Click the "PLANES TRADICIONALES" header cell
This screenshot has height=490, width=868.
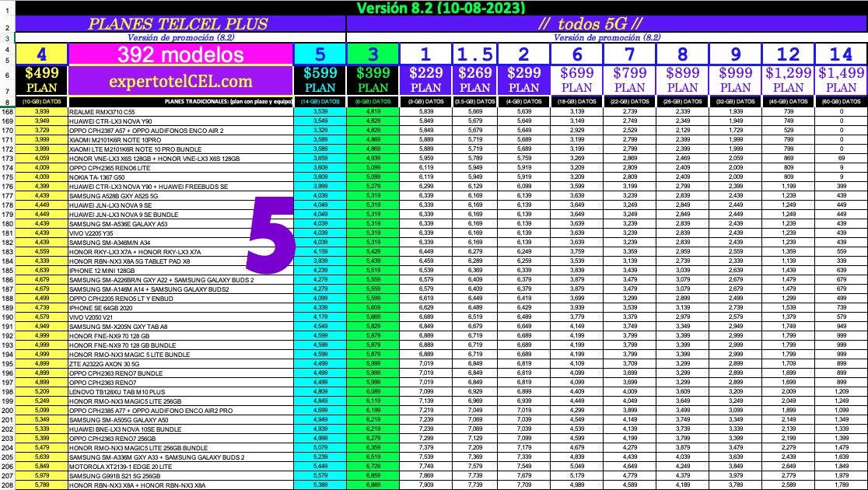(180, 102)
